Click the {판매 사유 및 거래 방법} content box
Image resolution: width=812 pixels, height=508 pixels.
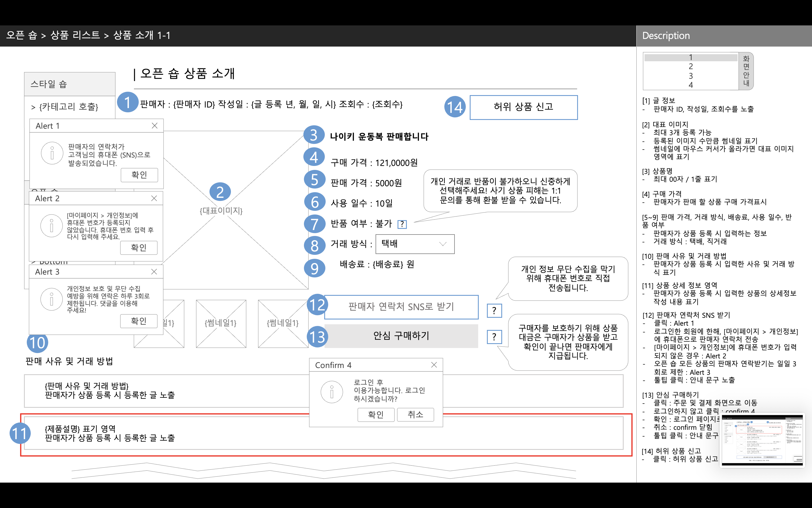[324, 391]
